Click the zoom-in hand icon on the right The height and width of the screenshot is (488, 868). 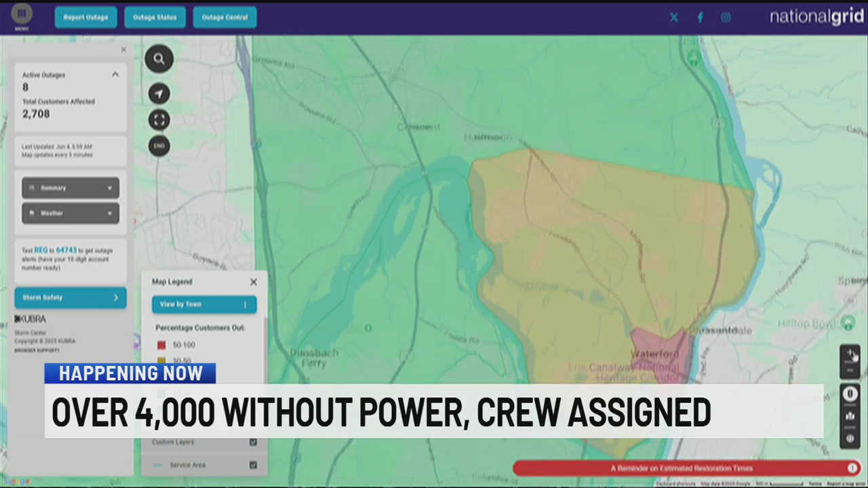850,354
